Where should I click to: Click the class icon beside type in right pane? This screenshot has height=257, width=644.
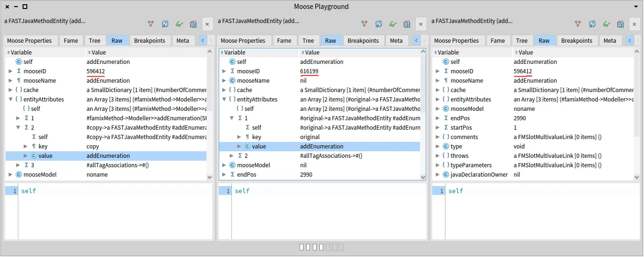coord(446,146)
